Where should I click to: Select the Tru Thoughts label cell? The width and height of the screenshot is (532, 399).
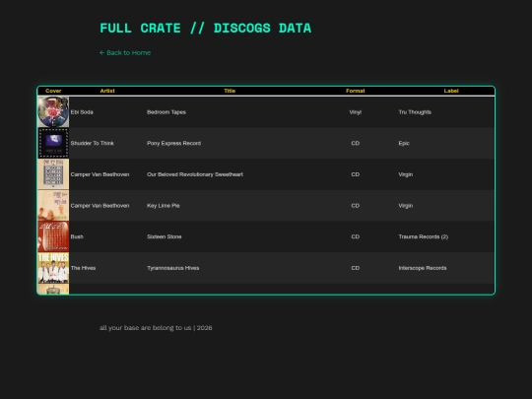pos(415,112)
